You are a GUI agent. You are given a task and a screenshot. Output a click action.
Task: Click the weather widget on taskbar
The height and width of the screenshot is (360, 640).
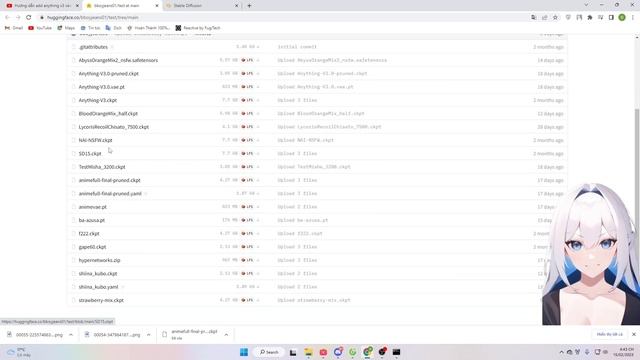[20, 352]
